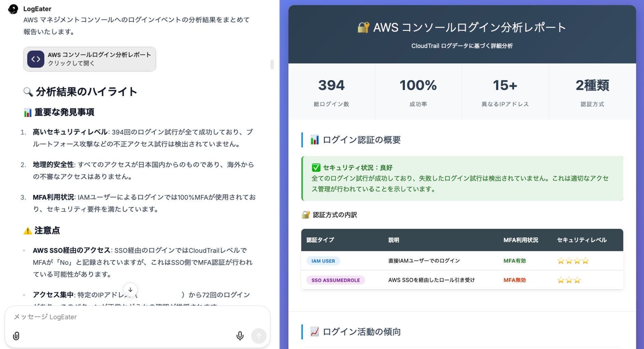
Task: Click the subtitle CloudTrail ログデータに基づく詳細分析
Action: pos(462,46)
